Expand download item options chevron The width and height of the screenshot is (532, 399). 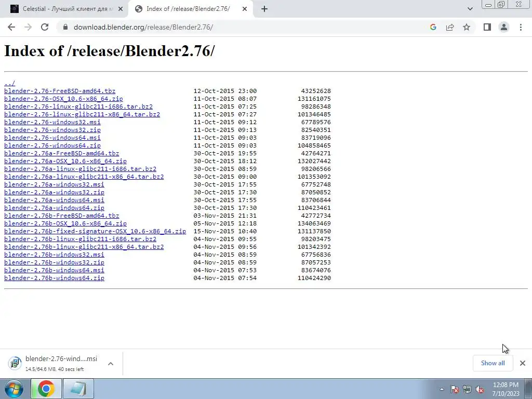tap(110, 363)
